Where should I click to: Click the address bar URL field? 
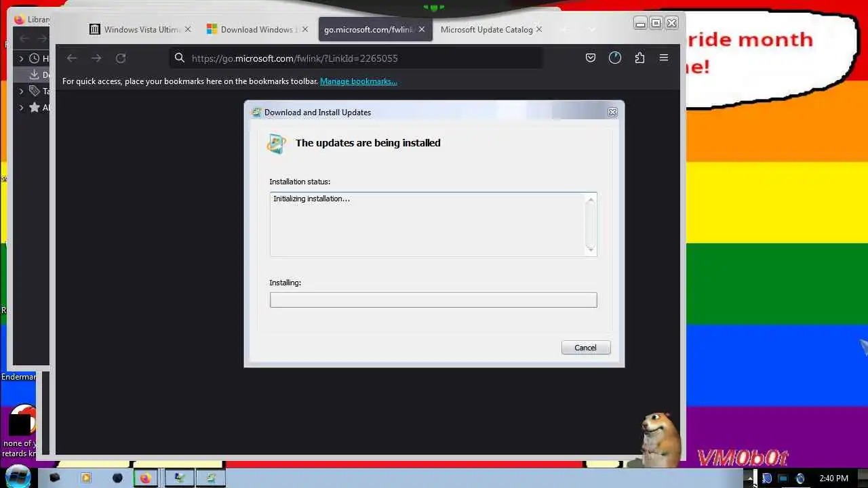(x=356, y=58)
